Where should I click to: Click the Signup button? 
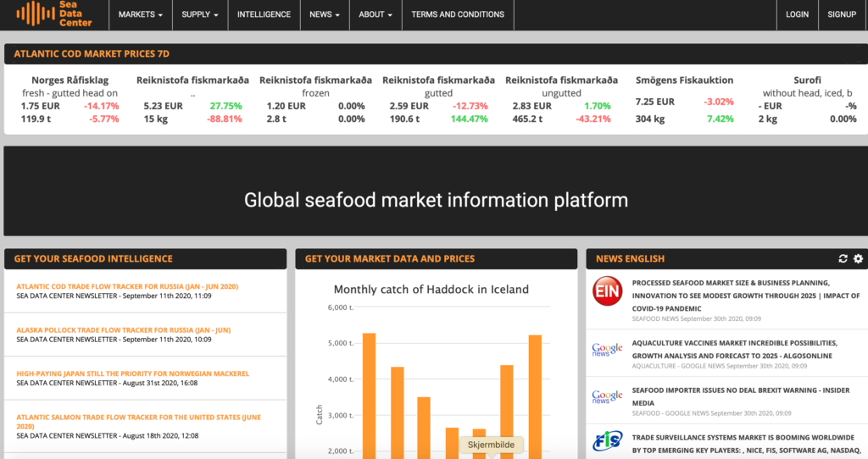(x=842, y=14)
